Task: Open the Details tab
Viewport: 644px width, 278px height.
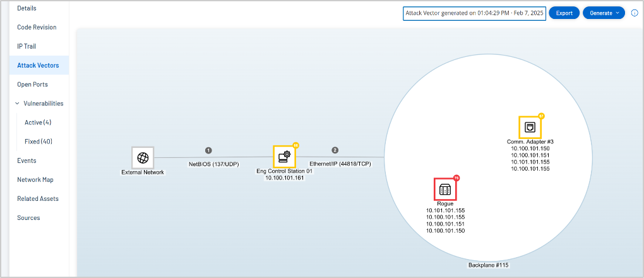Action: pos(27,8)
